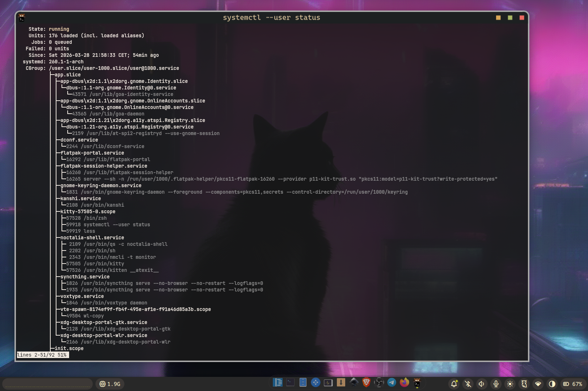The width and height of the screenshot is (588, 391).
Task: Open OBS Studio in the dock
Action: (x=379, y=383)
